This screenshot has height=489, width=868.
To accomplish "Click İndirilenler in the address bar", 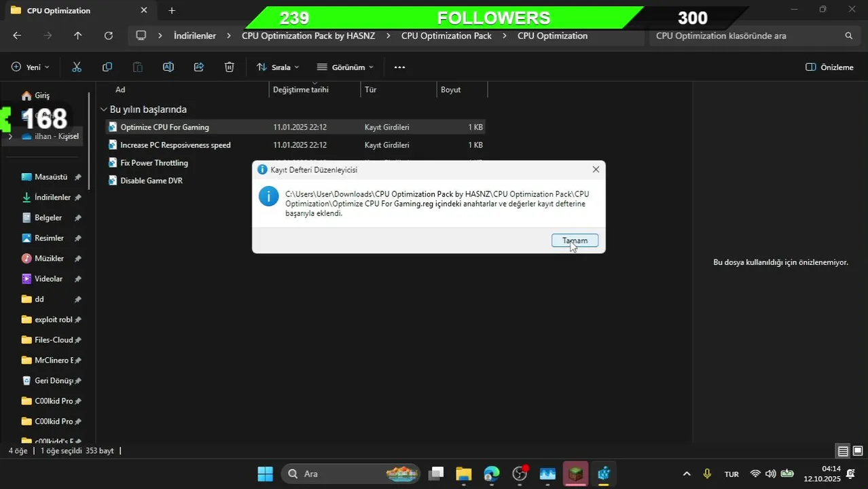I will click(195, 36).
